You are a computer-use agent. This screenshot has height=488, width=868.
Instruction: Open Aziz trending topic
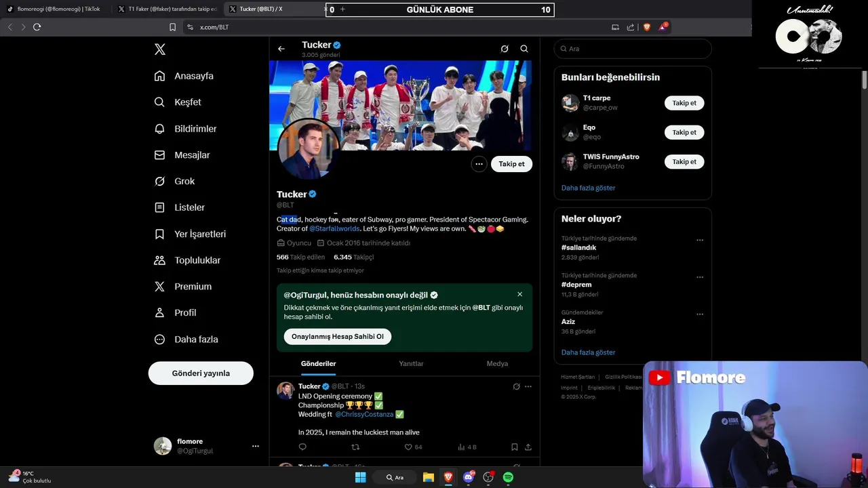pyautogui.click(x=568, y=322)
